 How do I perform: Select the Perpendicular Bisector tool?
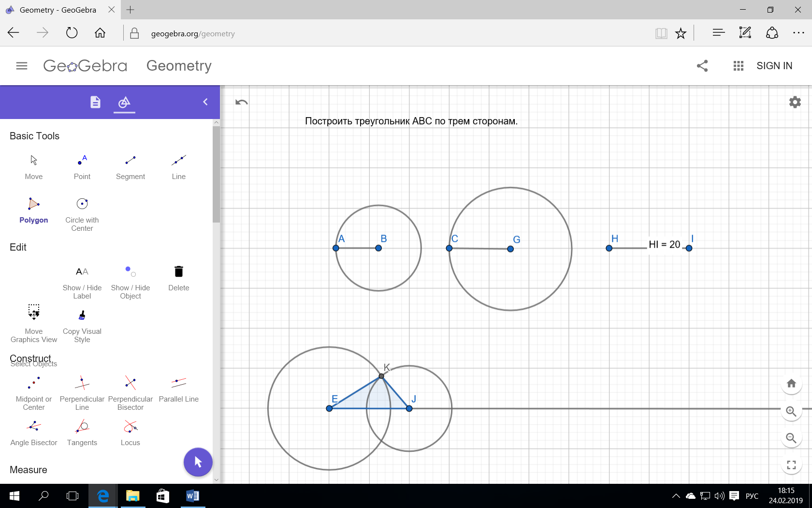coord(130,393)
